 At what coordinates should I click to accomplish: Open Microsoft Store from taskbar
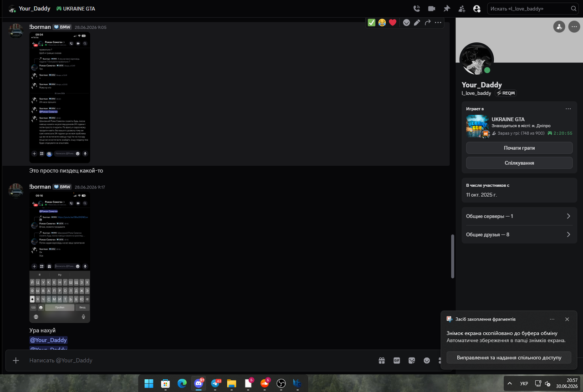pyautogui.click(x=165, y=383)
